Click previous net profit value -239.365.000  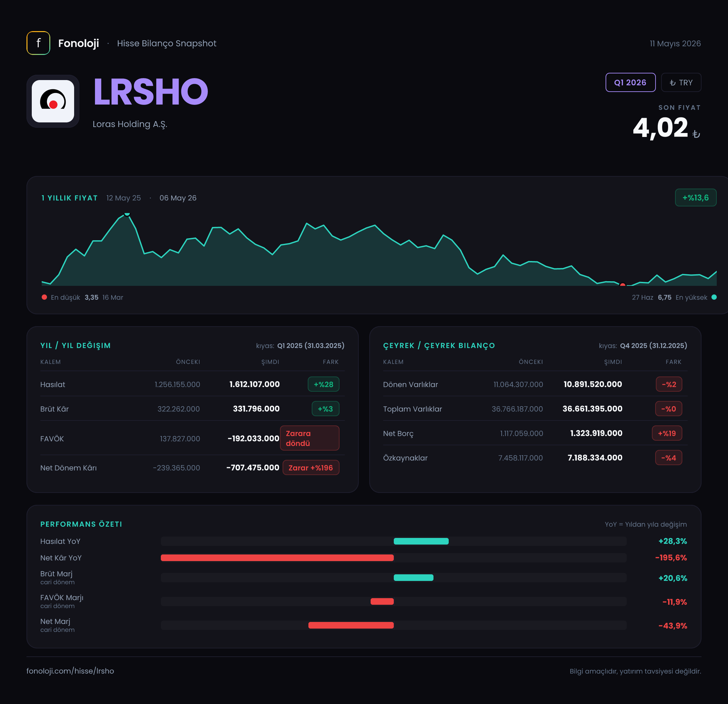pyautogui.click(x=176, y=468)
